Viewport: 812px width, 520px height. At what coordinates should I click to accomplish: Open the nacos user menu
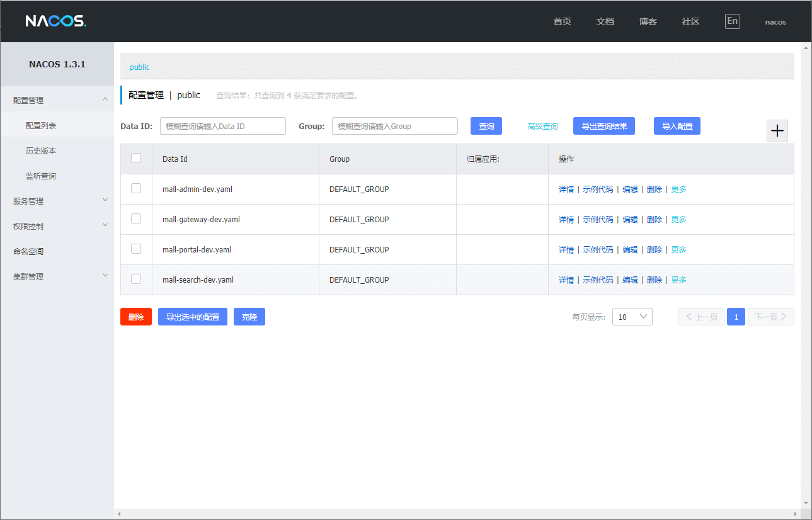coord(775,22)
